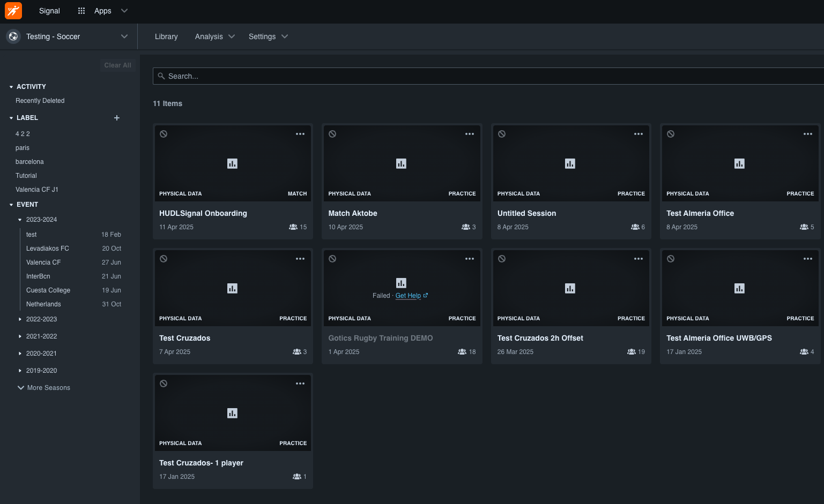Screen dimensions: 824x504
Task: Open the Apps grid icon
Action: pyautogui.click(x=81, y=11)
